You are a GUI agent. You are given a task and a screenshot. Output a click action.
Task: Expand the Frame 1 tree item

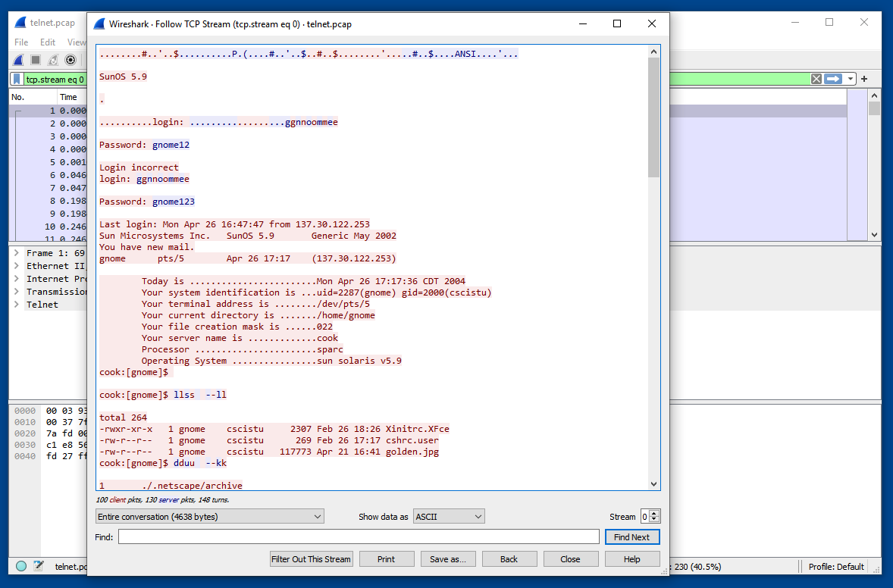pos(16,253)
